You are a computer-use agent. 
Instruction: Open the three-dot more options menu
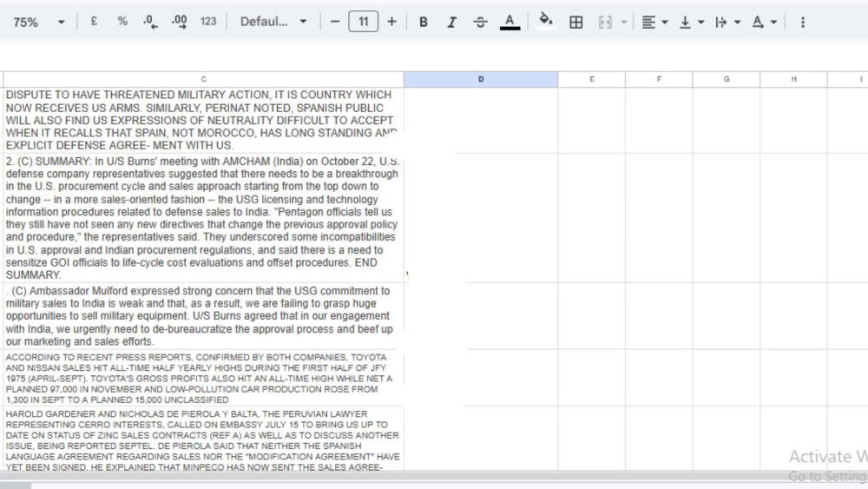pyautogui.click(x=803, y=22)
